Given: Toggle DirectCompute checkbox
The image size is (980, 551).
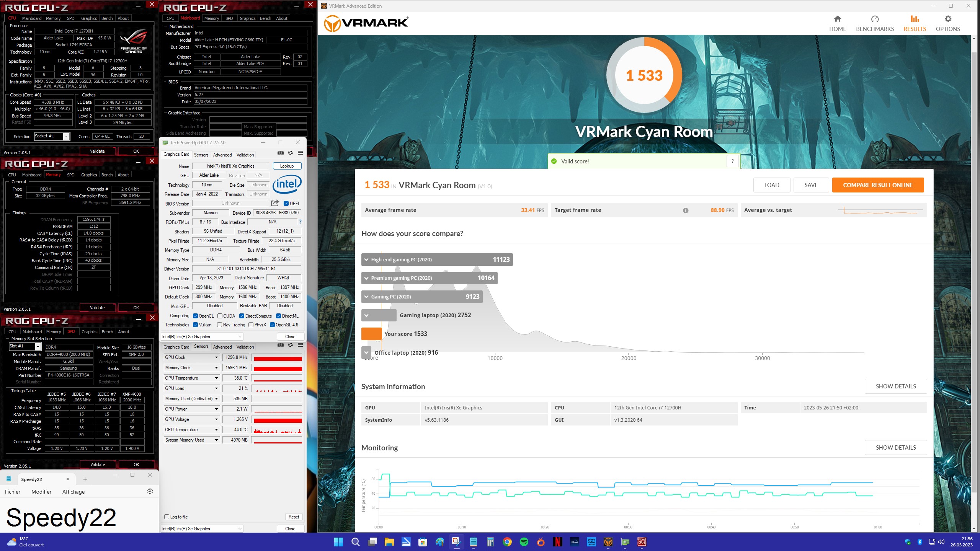Looking at the screenshot, I should point(242,316).
